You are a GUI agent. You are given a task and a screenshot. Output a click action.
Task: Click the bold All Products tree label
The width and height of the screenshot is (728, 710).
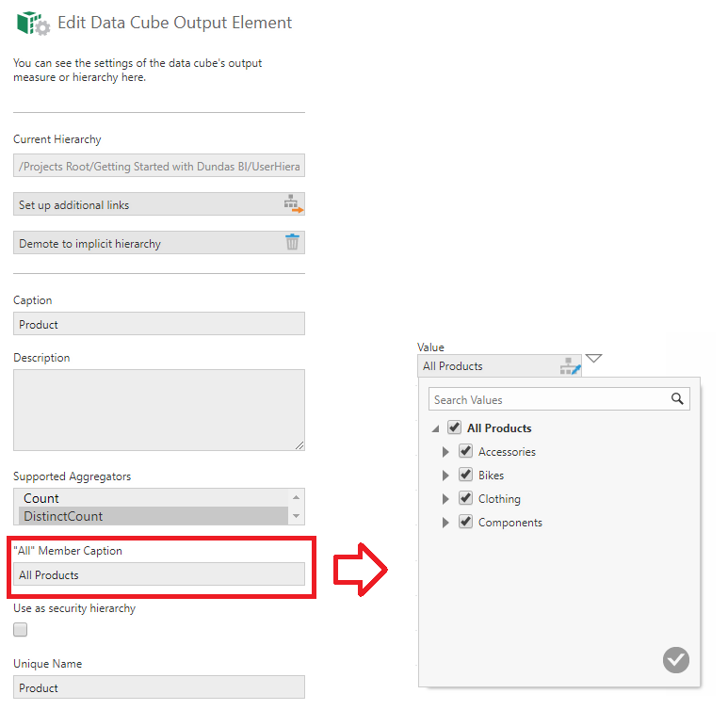pos(499,428)
